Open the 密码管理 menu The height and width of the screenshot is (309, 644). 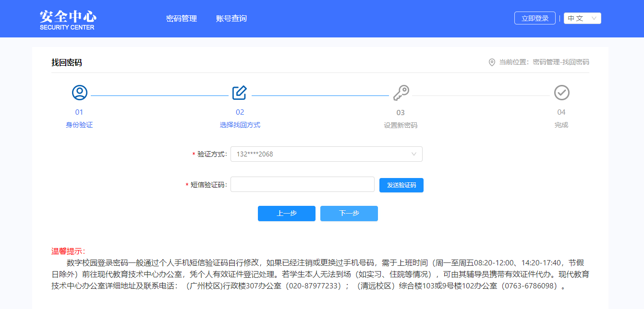tap(182, 19)
